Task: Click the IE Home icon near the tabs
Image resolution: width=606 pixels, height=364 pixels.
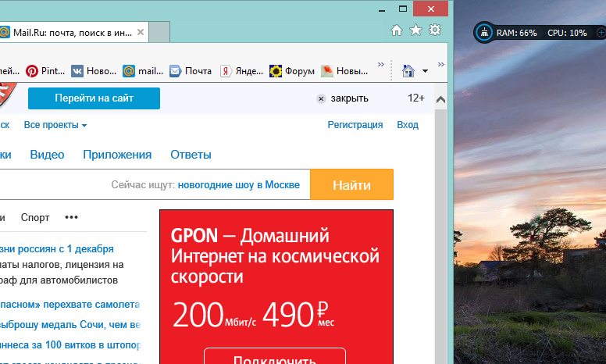Action: coord(397,30)
